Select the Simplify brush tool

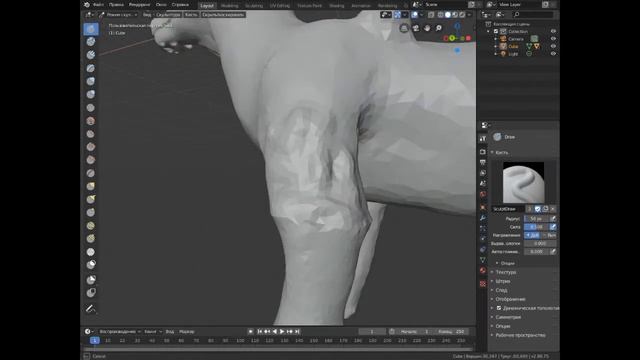click(91, 252)
